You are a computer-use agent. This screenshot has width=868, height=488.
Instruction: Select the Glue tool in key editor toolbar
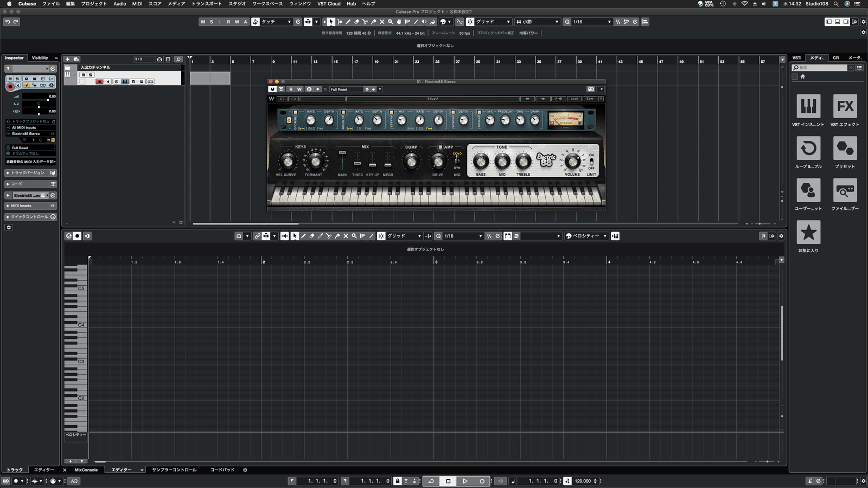(337, 236)
